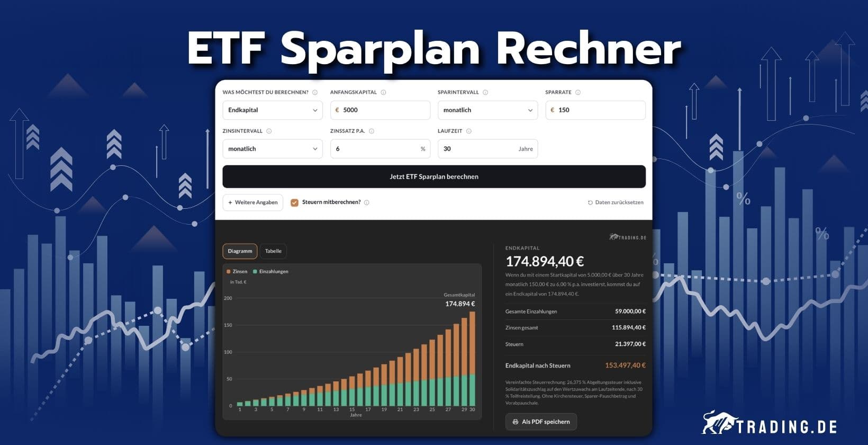
Task: Show info tooltip for Sparrate
Action: point(578,92)
